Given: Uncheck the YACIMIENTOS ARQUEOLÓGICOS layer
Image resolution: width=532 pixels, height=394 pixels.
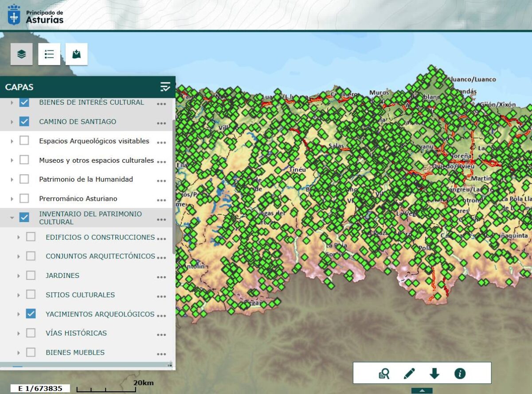Looking at the screenshot, I should coord(31,314).
